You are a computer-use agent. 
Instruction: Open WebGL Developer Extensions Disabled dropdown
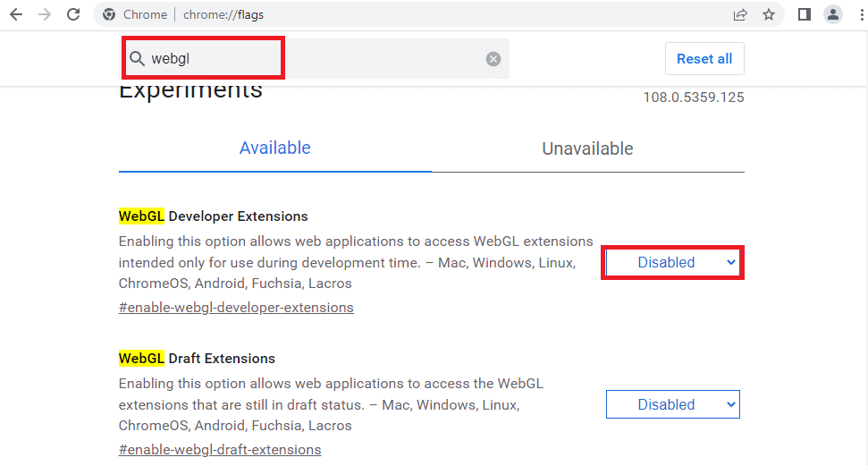672,263
